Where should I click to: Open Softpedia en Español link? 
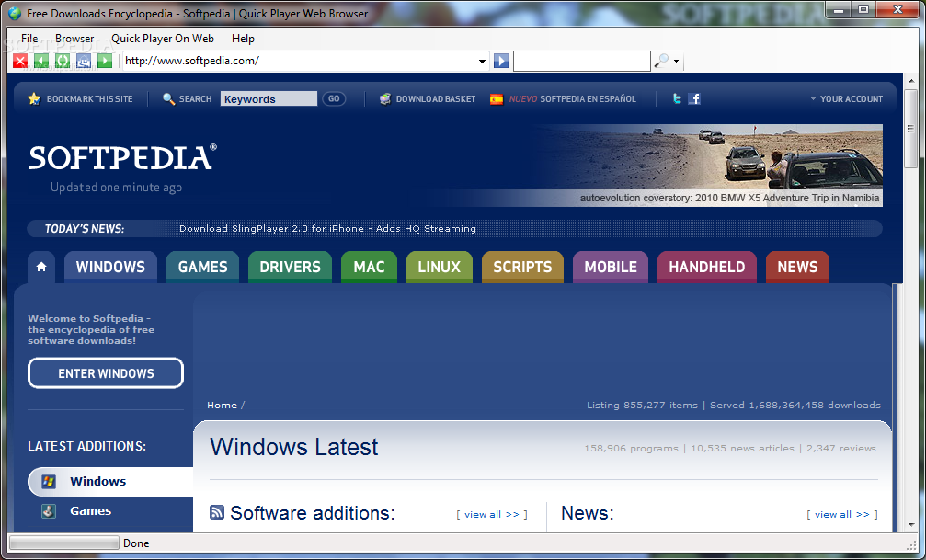[572, 99]
